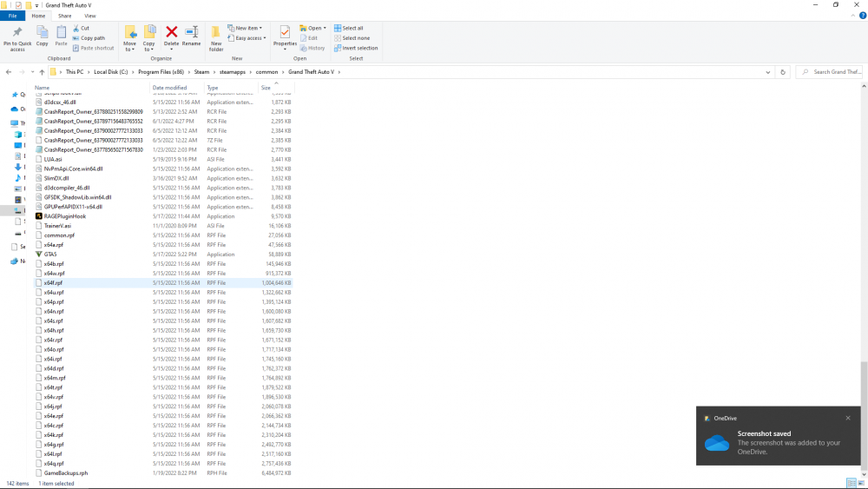Screen dimensions: 868x489
Task: Open Properties from the ribbon
Action: click(285, 34)
